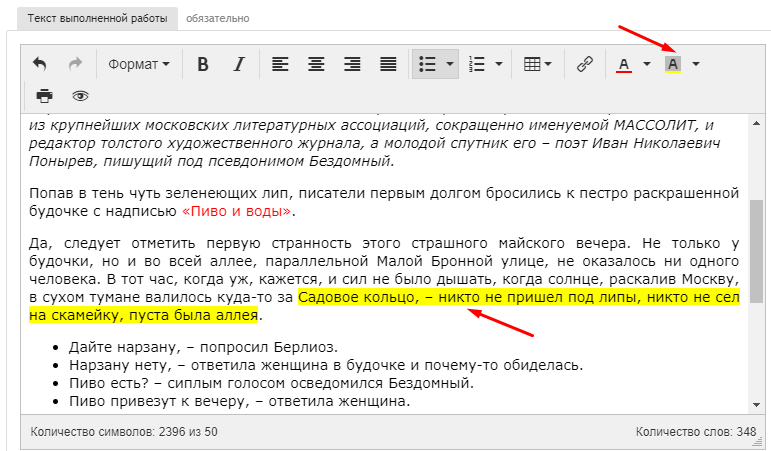Screen dimensions: 771x451
Task: Open text color palette arrow
Action: [x=647, y=64]
